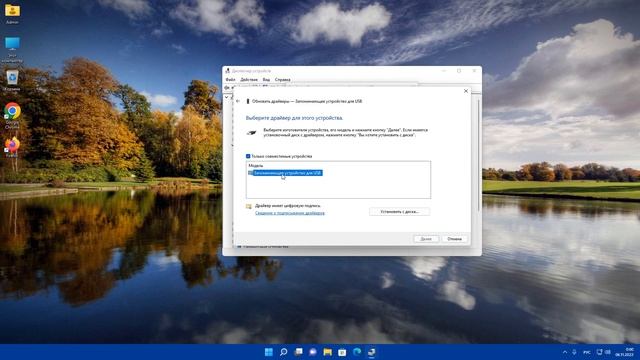Open the Вид menu in Device Manager
640x360 pixels.
266,80
